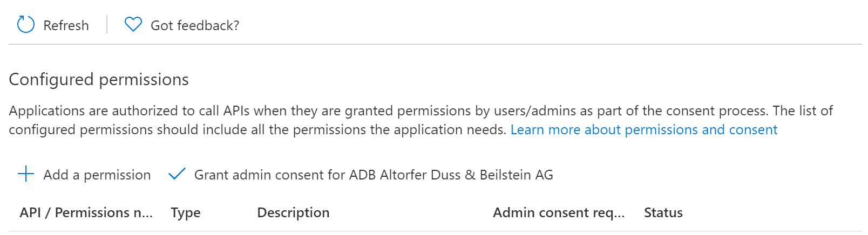The width and height of the screenshot is (868, 235).
Task: Click the Status column header
Action: click(663, 212)
